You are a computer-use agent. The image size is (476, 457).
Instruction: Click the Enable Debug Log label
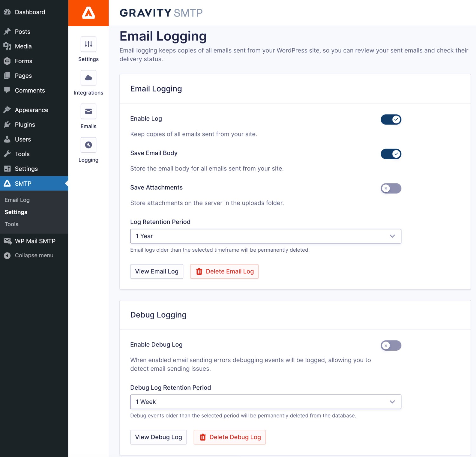pos(156,345)
